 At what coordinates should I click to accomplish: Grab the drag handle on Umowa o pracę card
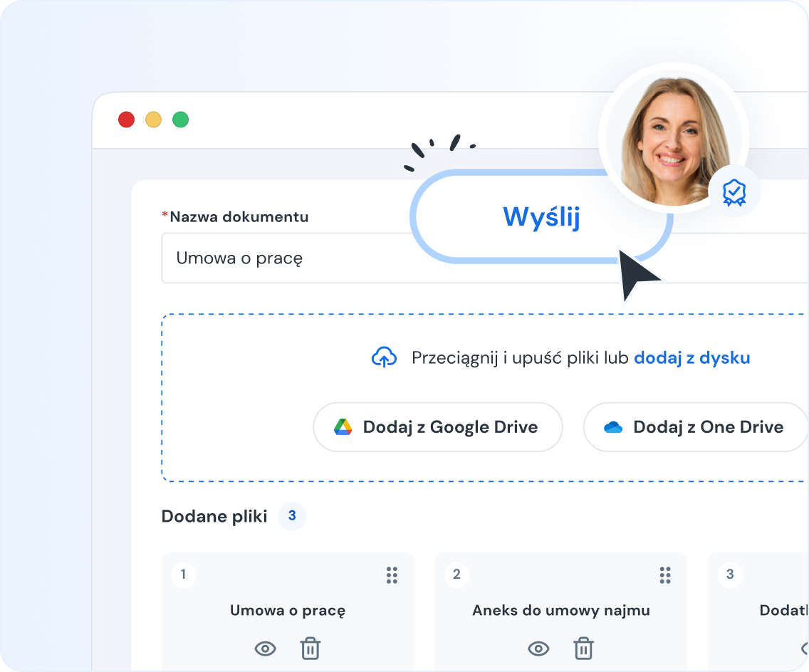click(x=392, y=575)
